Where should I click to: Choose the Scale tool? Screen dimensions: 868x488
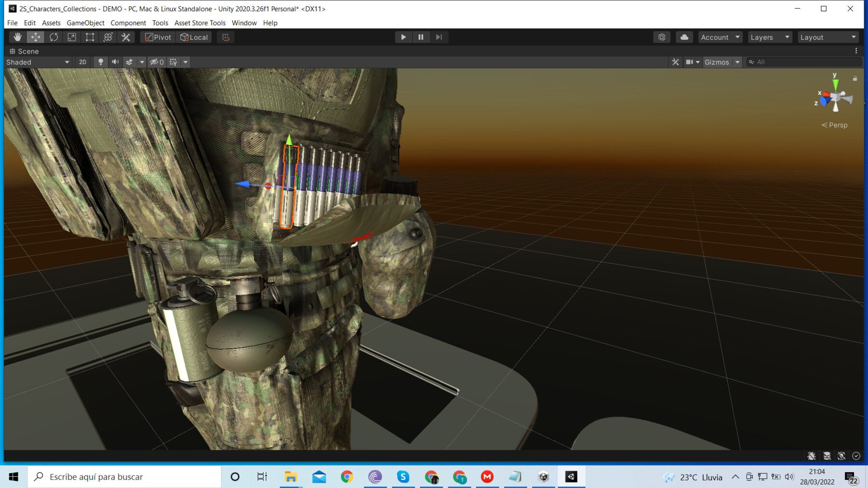72,37
